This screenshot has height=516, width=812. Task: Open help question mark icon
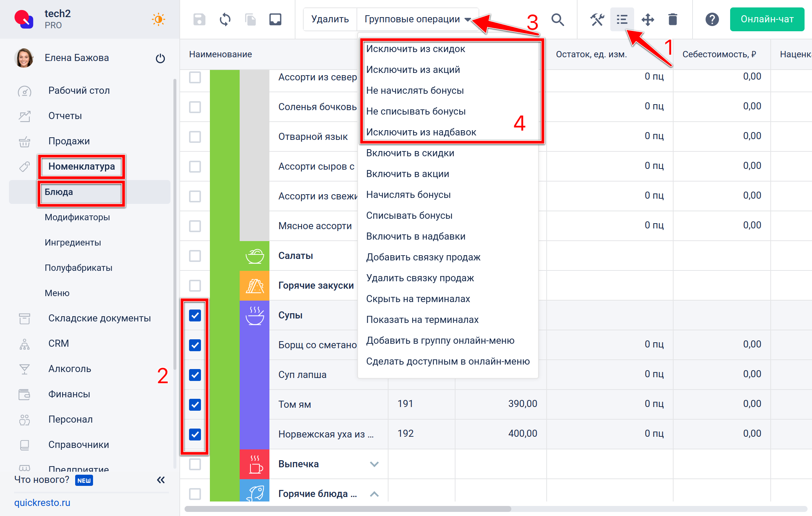pos(712,19)
